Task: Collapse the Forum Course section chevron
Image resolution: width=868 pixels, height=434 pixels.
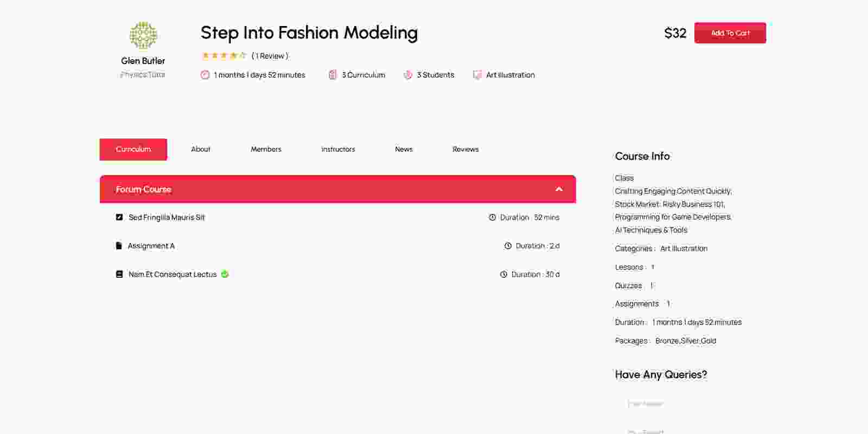Action: tap(559, 189)
